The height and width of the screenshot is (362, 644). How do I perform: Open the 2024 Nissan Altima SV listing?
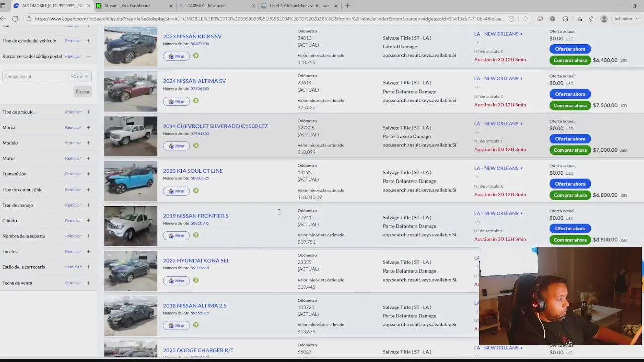194,81
